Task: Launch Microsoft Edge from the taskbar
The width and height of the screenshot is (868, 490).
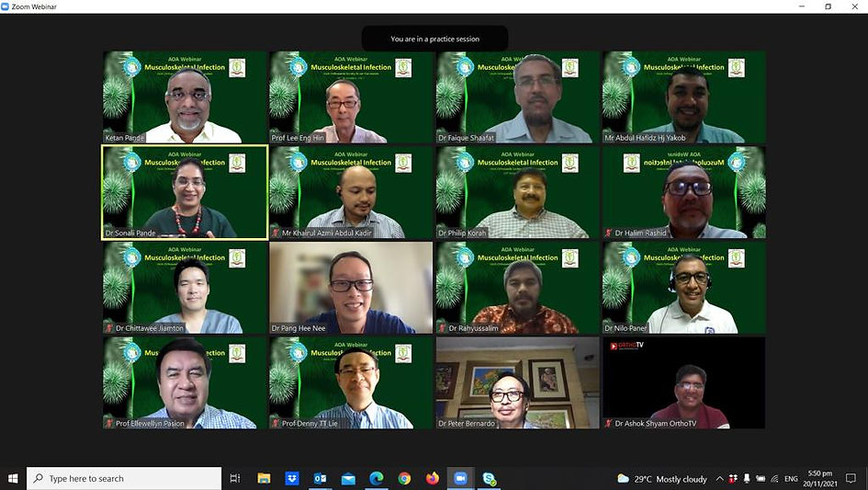Action: click(377, 478)
